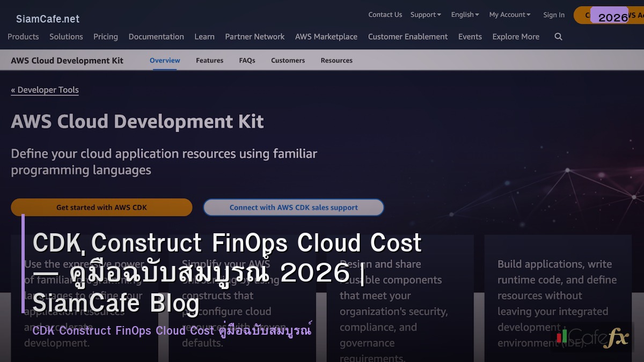This screenshot has height=362, width=644.
Task: Open the FAQs tab
Action: point(247,60)
